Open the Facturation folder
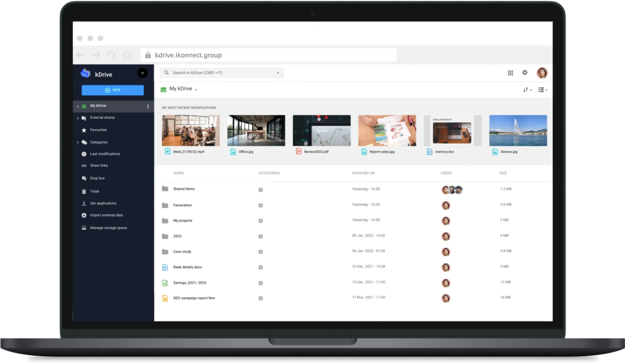 182,205
